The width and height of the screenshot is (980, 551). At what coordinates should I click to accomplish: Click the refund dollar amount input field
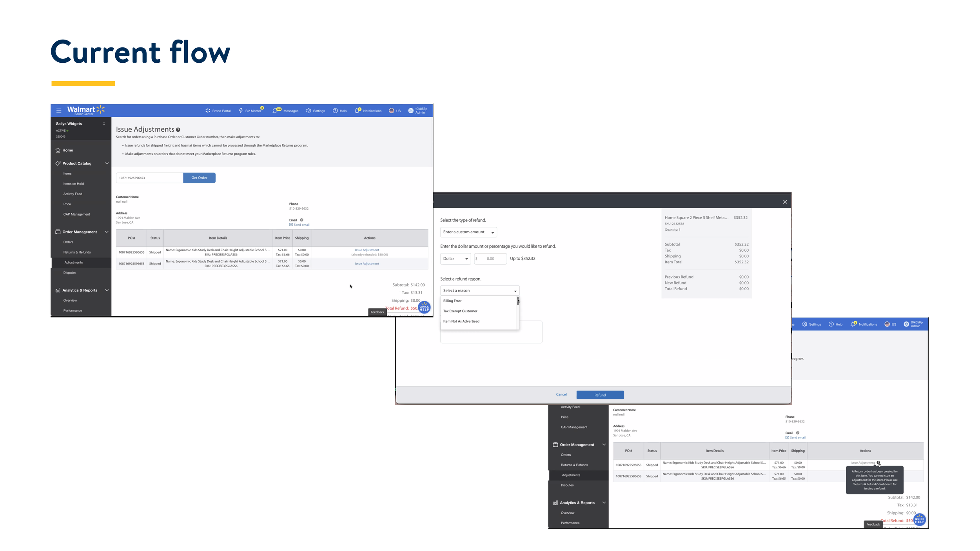(491, 259)
